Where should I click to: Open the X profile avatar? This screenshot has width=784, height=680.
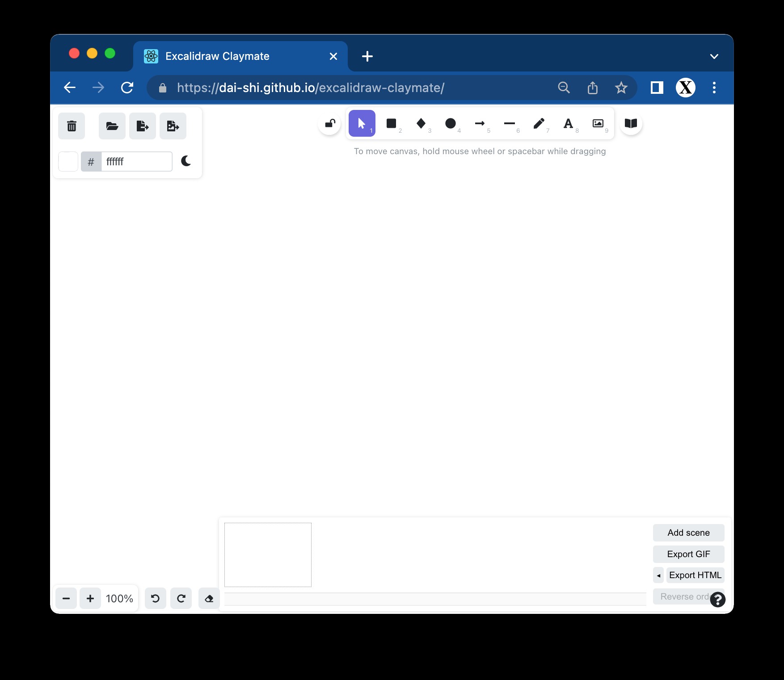coord(686,88)
